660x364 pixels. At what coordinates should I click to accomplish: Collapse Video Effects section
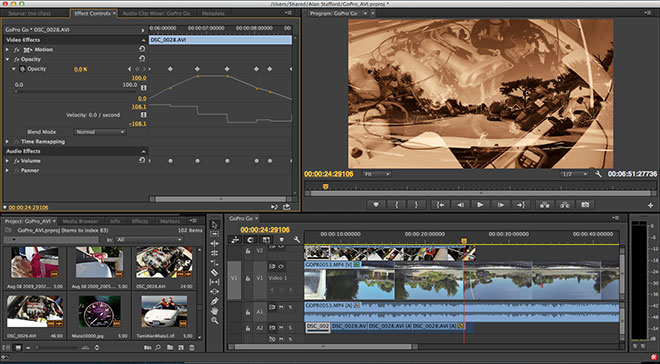[143, 40]
